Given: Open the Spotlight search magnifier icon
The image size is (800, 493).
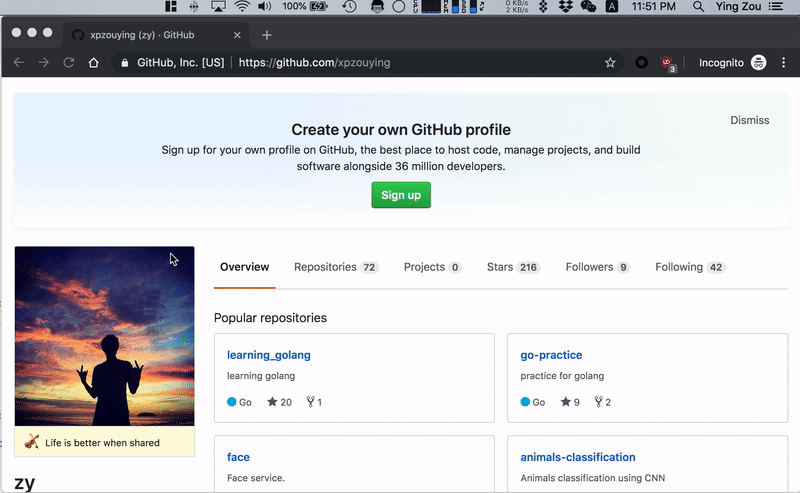Looking at the screenshot, I should [x=698, y=6].
